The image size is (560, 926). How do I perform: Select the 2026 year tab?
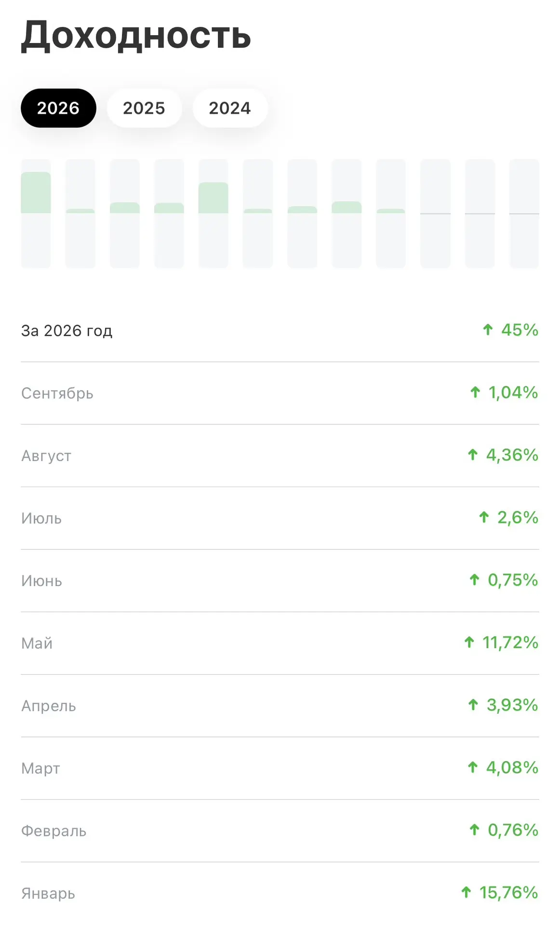coord(58,108)
